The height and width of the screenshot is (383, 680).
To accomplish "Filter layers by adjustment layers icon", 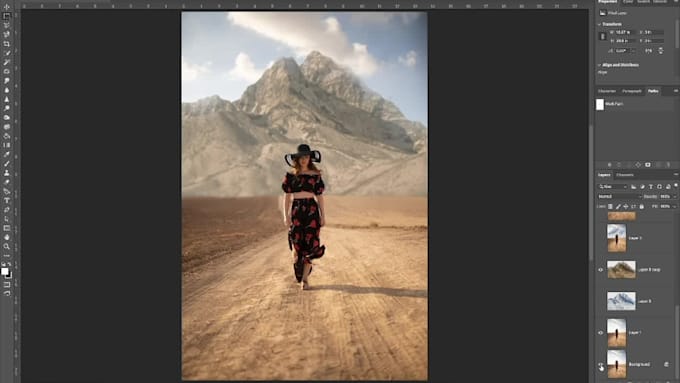I will tap(642, 187).
